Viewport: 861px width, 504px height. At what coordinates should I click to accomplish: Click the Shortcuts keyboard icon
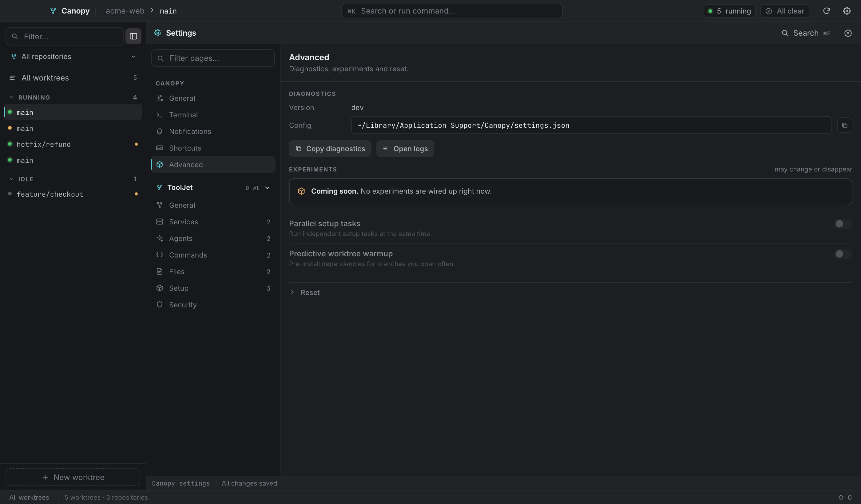(160, 148)
